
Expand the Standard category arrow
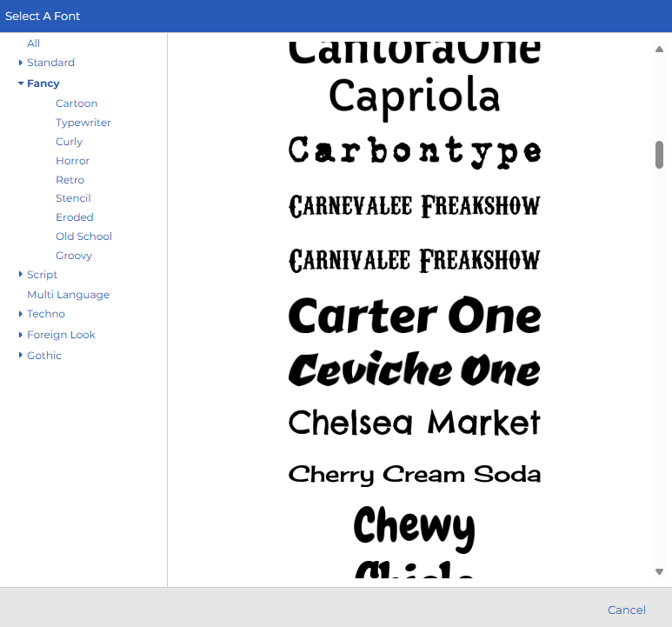pyautogui.click(x=20, y=63)
